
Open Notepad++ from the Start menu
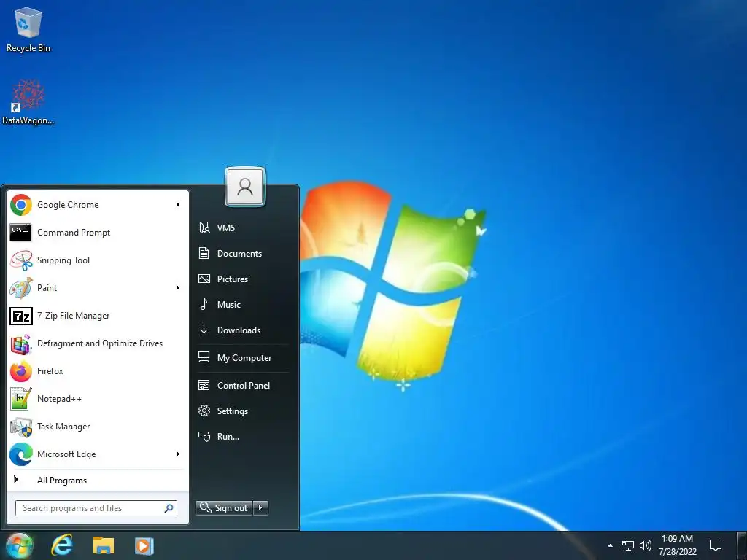(98, 399)
